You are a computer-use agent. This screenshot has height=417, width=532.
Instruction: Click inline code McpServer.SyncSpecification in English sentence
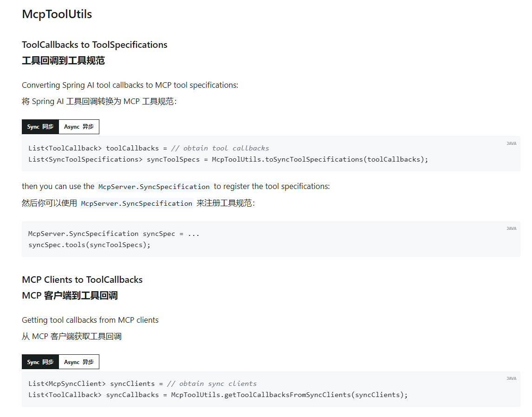154,187
